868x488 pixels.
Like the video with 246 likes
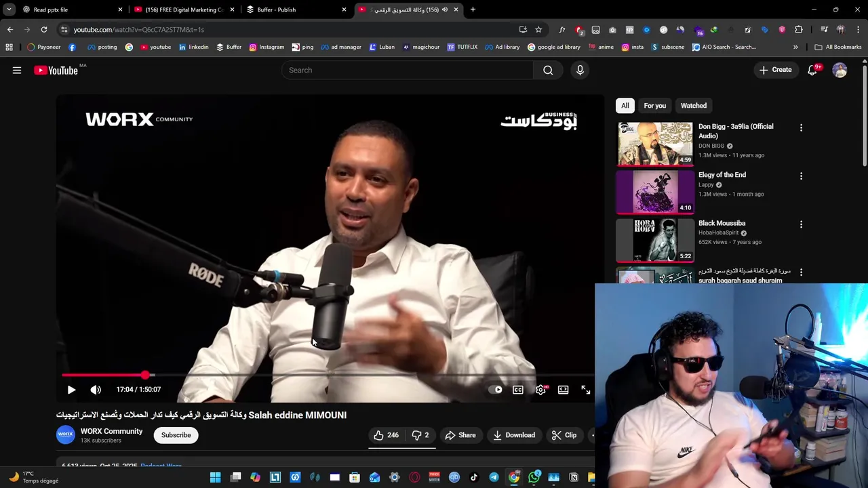[387, 435]
